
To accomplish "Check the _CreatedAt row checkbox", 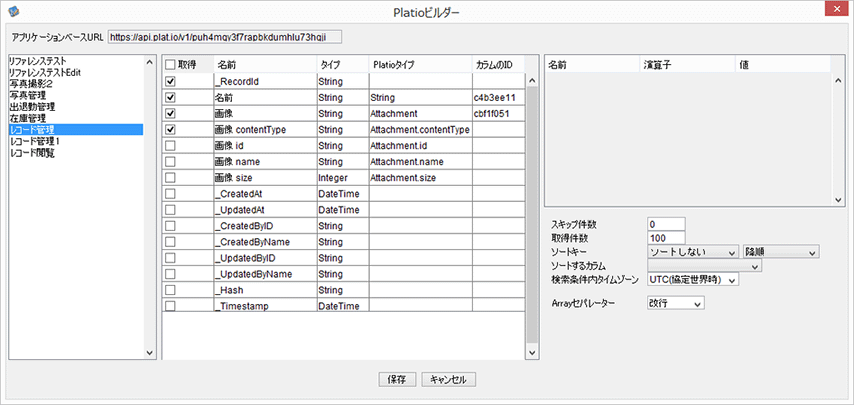I will coord(170,194).
